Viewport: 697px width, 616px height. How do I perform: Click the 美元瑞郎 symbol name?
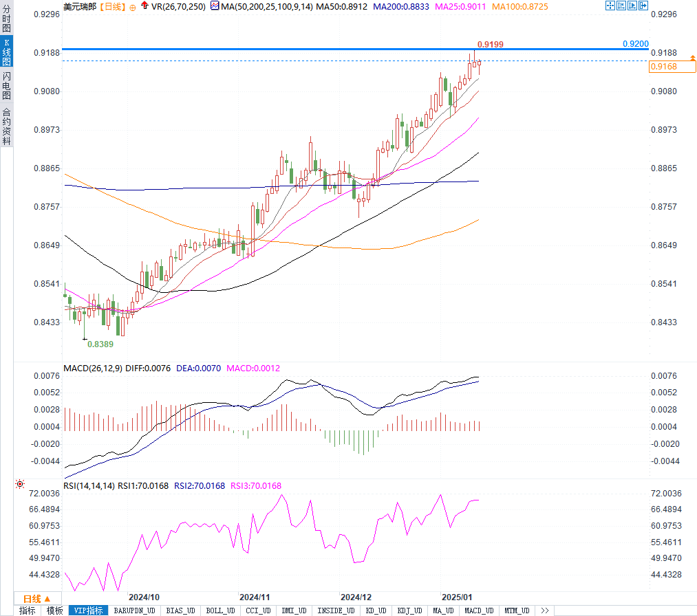coord(80,7)
